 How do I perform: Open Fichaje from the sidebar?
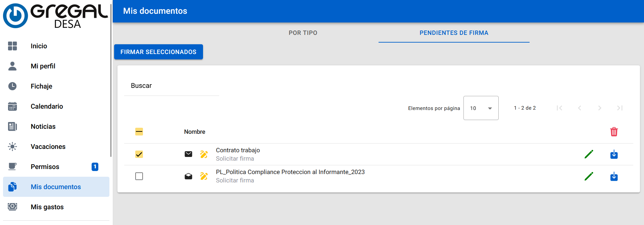click(x=42, y=86)
